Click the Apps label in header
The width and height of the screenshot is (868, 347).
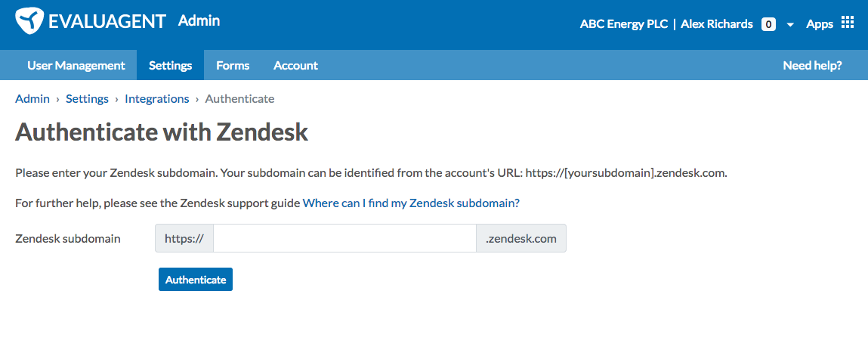point(820,24)
